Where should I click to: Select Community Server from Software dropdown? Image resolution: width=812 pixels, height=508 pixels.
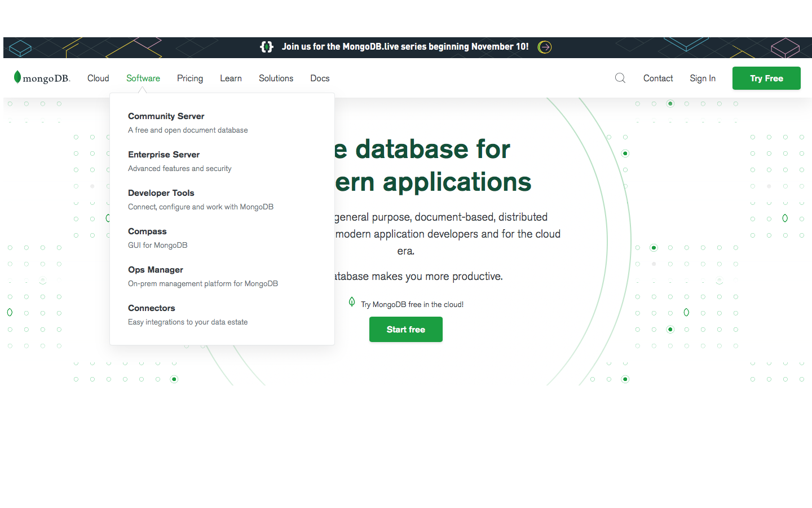point(166,116)
